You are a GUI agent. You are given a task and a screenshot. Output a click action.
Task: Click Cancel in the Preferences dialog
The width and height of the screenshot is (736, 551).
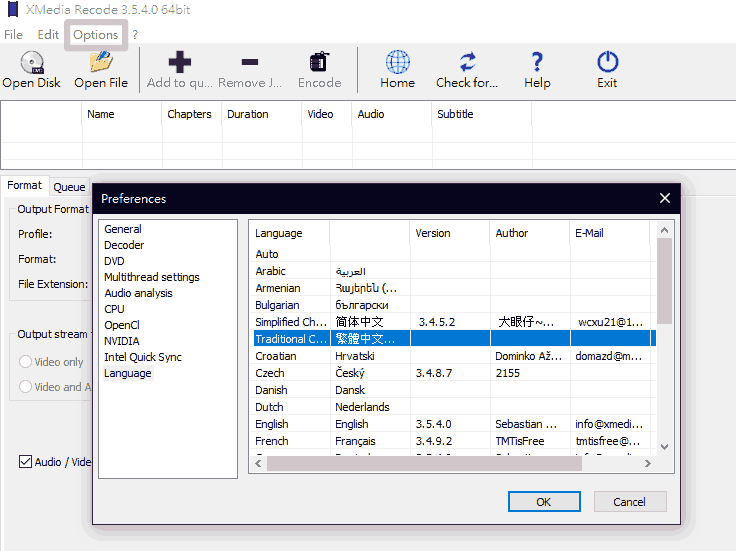(x=630, y=502)
